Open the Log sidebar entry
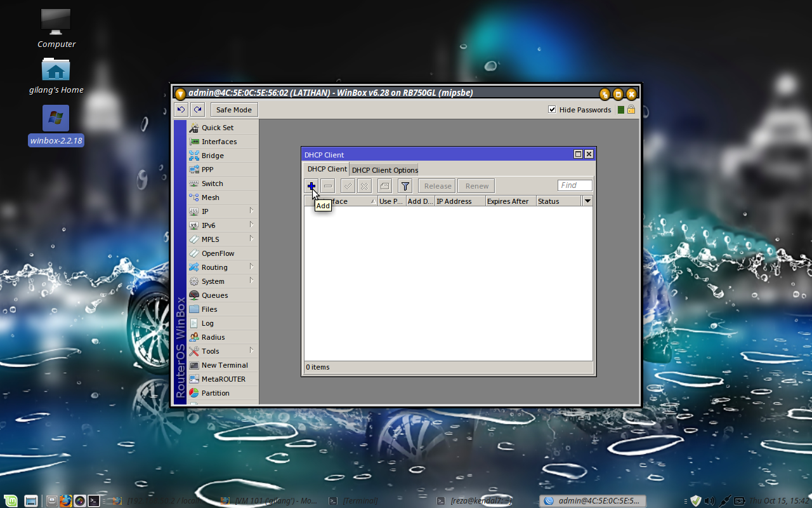This screenshot has height=508, width=812. coord(223,323)
